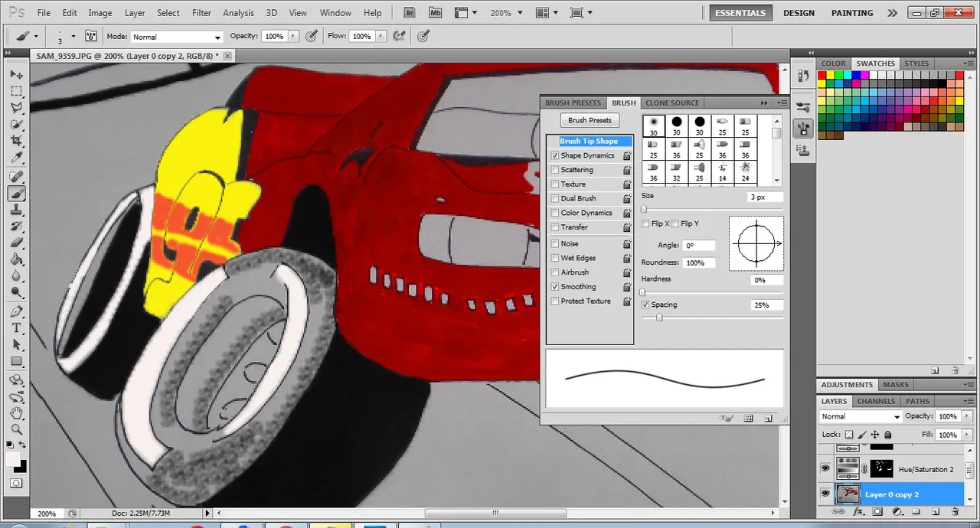Image resolution: width=980 pixels, height=528 pixels.
Task: Open the brush preset picker arrow
Action: click(73, 36)
